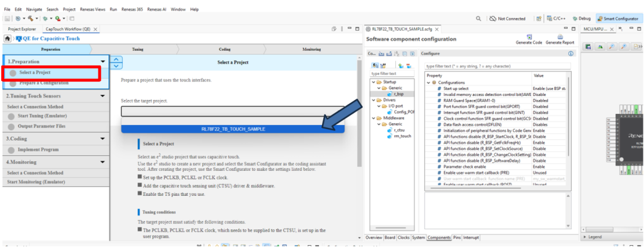Click the Generate Code icon
The height and width of the screenshot is (250, 644).
[x=528, y=36]
